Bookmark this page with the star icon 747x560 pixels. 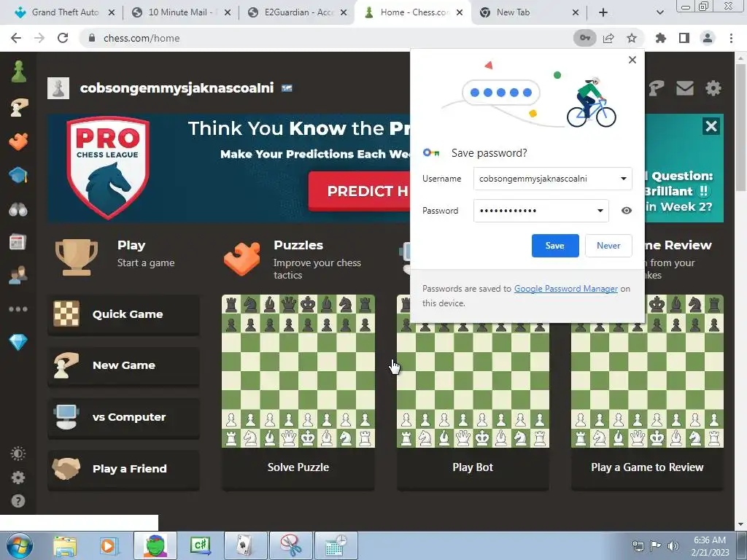(x=632, y=38)
